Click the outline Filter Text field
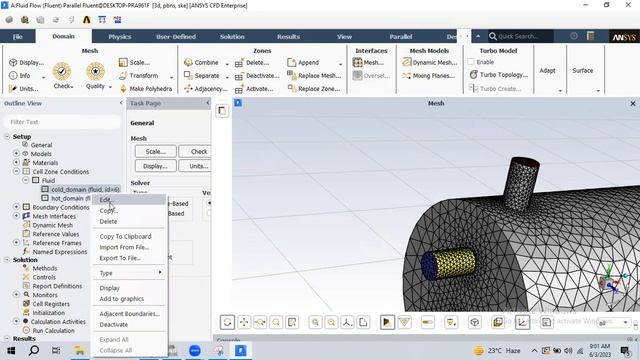 click(62, 122)
